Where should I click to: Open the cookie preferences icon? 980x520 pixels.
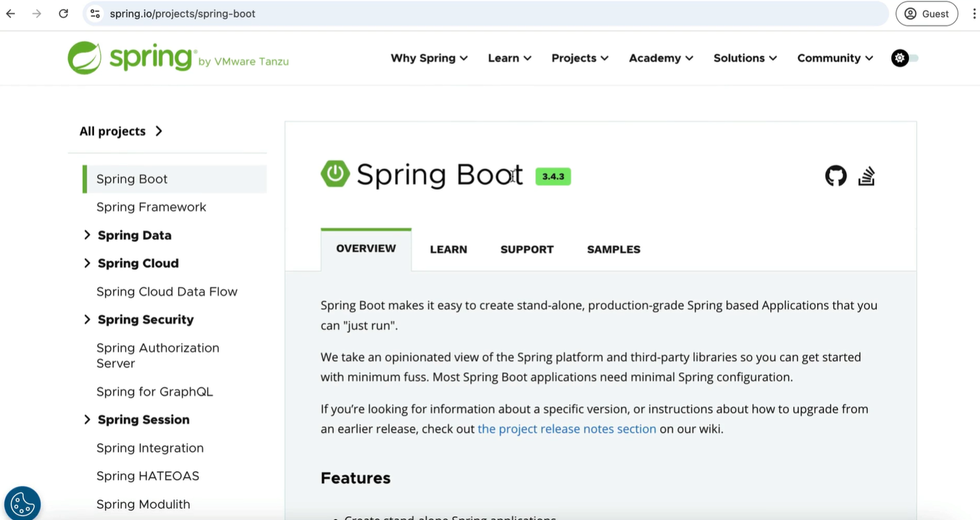(x=22, y=503)
